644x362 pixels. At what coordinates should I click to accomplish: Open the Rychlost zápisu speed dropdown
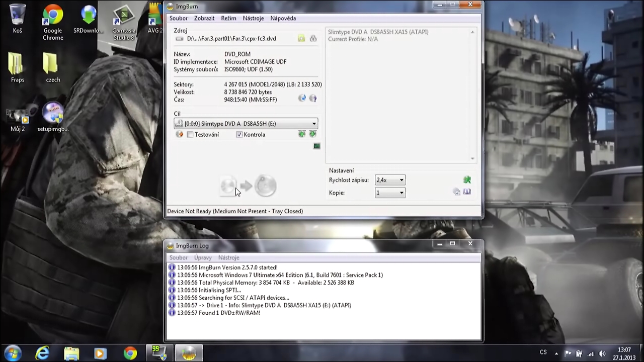tap(401, 180)
